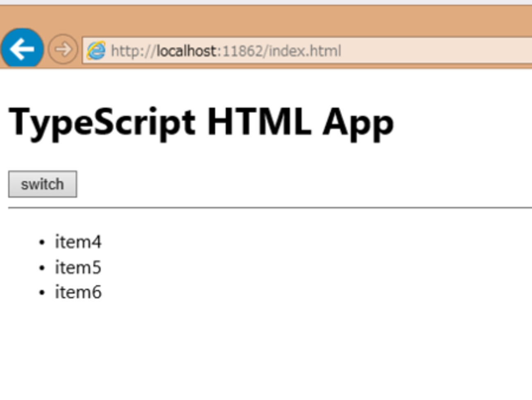Click the word TypeScript in the heading
This screenshot has width=532, height=400.
(102, 122)
